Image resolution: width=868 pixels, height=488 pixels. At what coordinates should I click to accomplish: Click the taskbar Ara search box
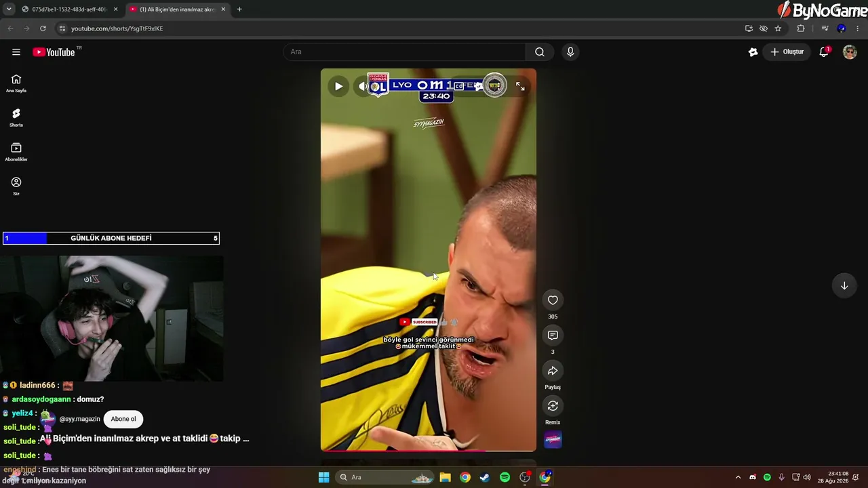384,477
